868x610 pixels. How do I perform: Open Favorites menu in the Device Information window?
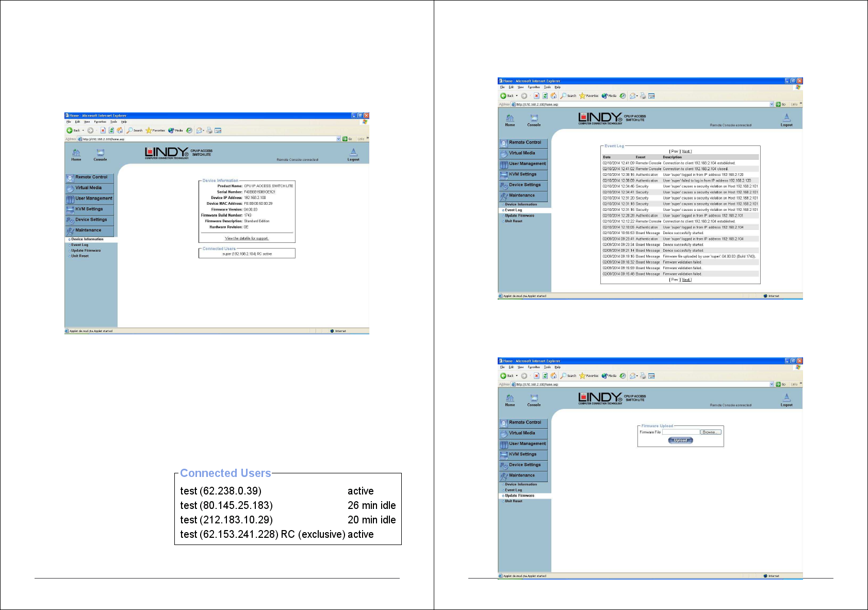100,122
